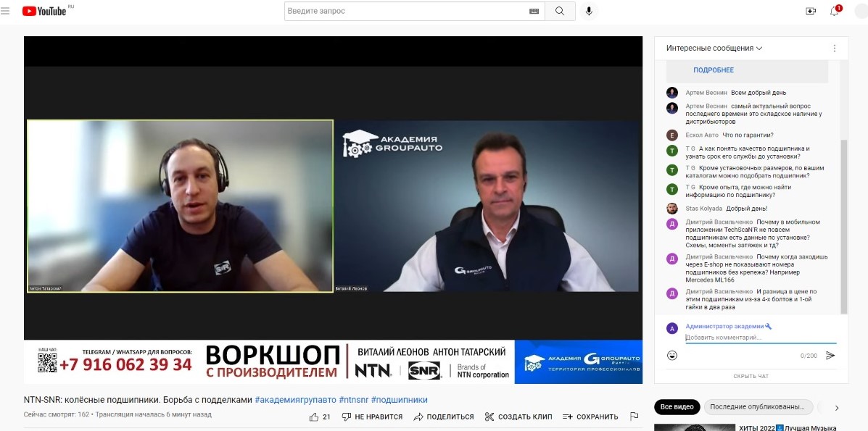Click the ПОДРОБНЕЕ link in chat
Image resolution: width=868 pixels, height=431 pixels.
coord(714,70)
